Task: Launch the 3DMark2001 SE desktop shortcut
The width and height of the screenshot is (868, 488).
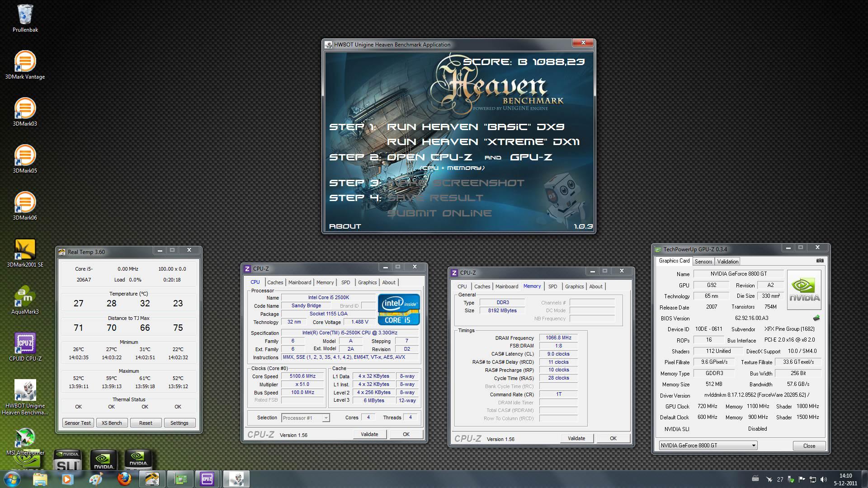Action: (x=25, y=253)
